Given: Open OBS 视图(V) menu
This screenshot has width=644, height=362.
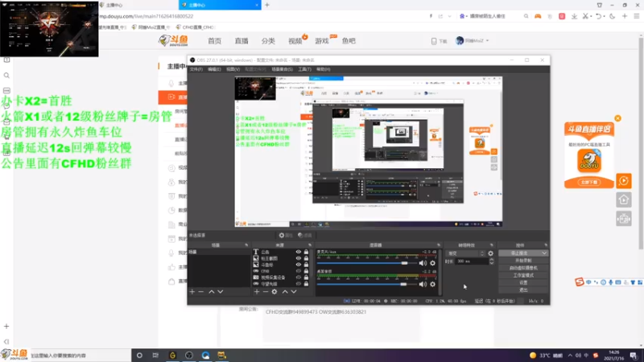Looking at the screenshot, I should point(233,69).
